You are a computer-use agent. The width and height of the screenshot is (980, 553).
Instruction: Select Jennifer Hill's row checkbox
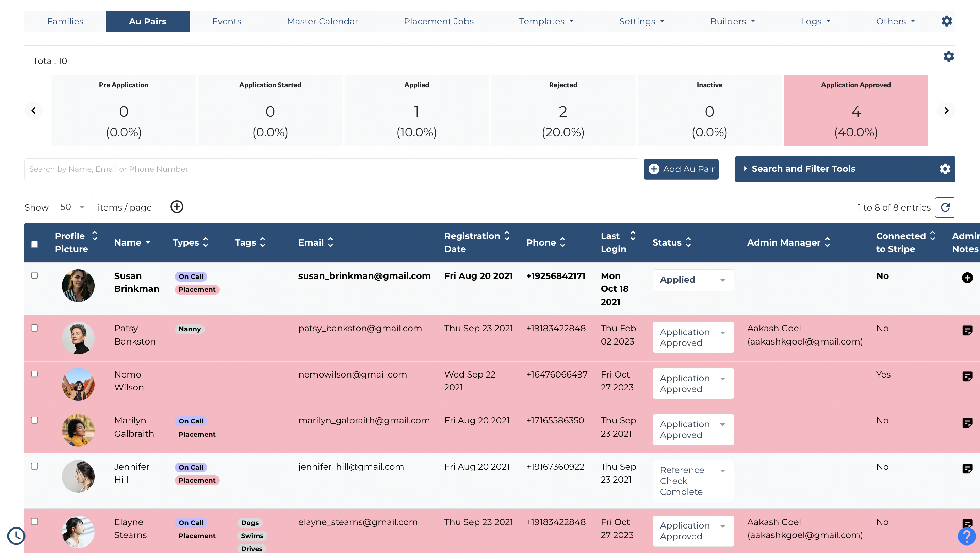point(35,466)
